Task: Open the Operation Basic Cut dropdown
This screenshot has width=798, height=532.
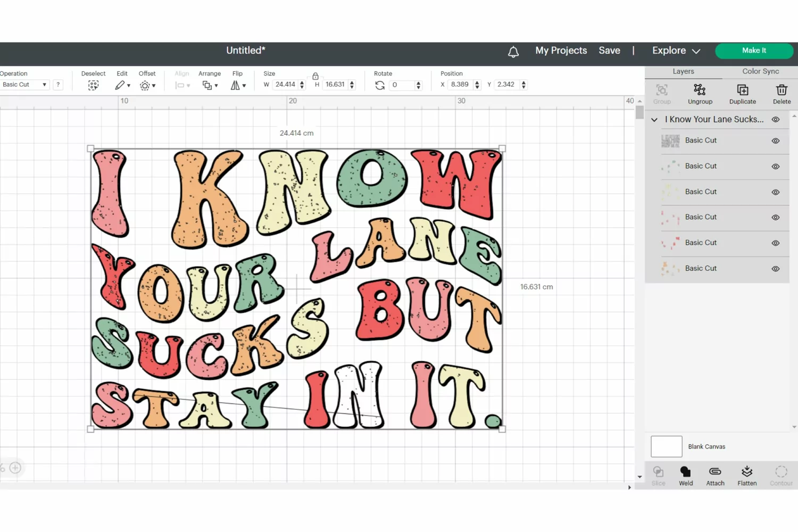Action: (24, 85)
